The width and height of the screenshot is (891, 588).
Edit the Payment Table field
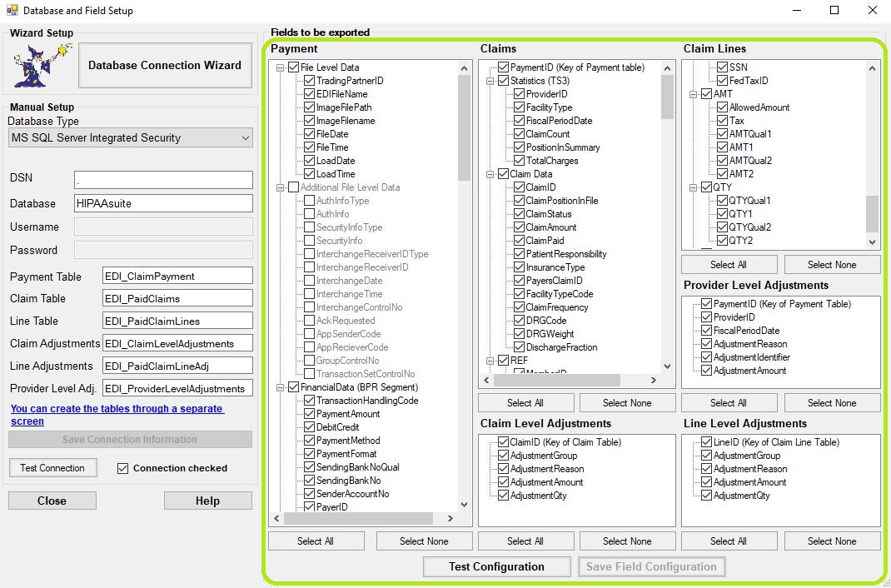click(x=177, y=277)
